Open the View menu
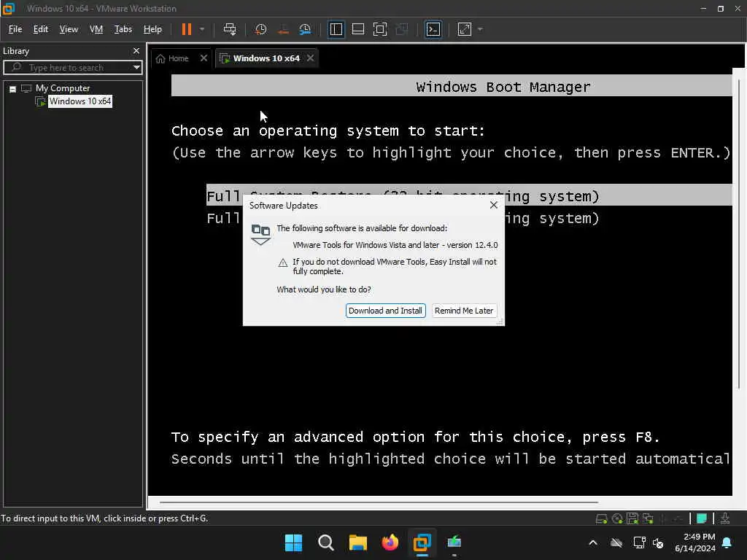 pos(69,29)
